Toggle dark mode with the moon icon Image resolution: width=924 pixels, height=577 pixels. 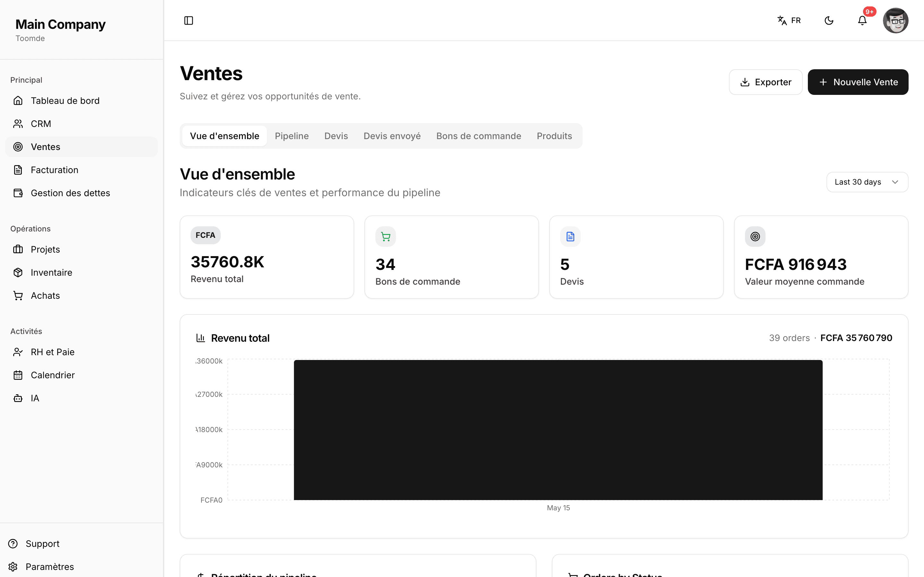click(x=829, y=20)
